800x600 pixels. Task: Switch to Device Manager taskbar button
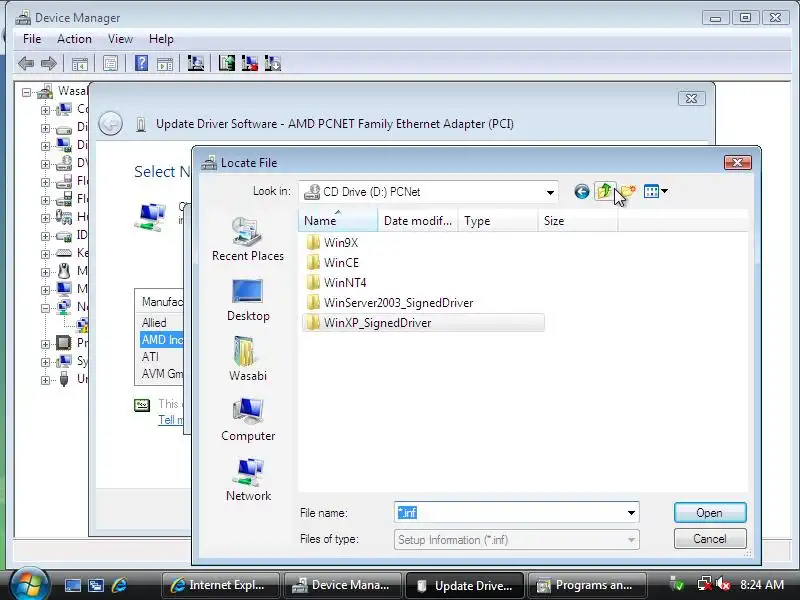point(343,585)
